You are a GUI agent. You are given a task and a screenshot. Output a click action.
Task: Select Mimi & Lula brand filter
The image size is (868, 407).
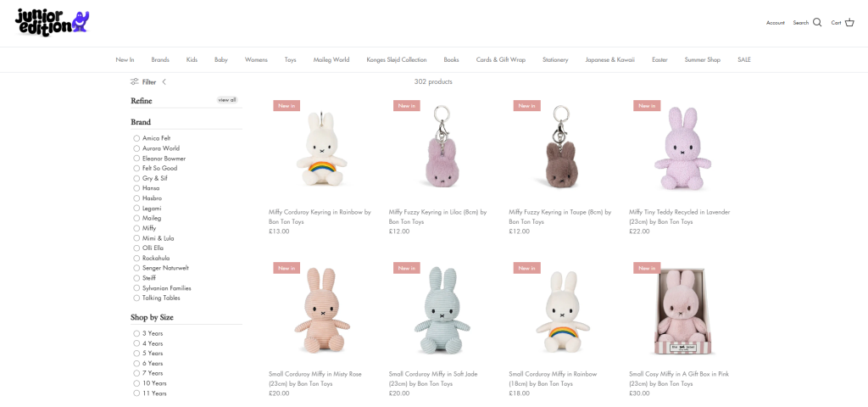click(x=154, y=238)
